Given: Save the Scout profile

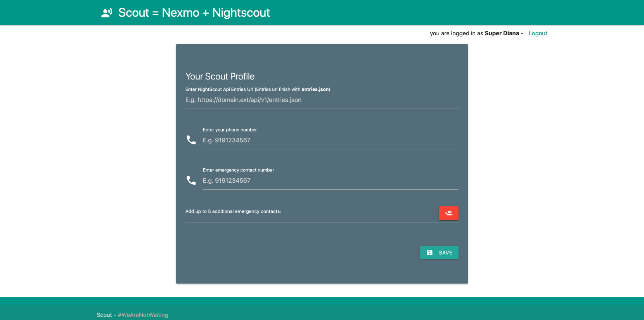Looking at the screenshot, I should [x=439, y=253].
